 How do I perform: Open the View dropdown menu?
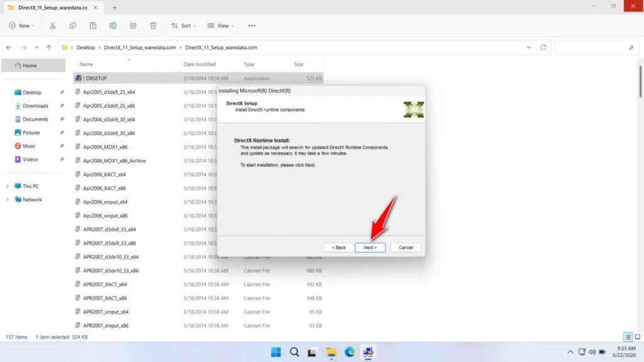pos(221,25)
